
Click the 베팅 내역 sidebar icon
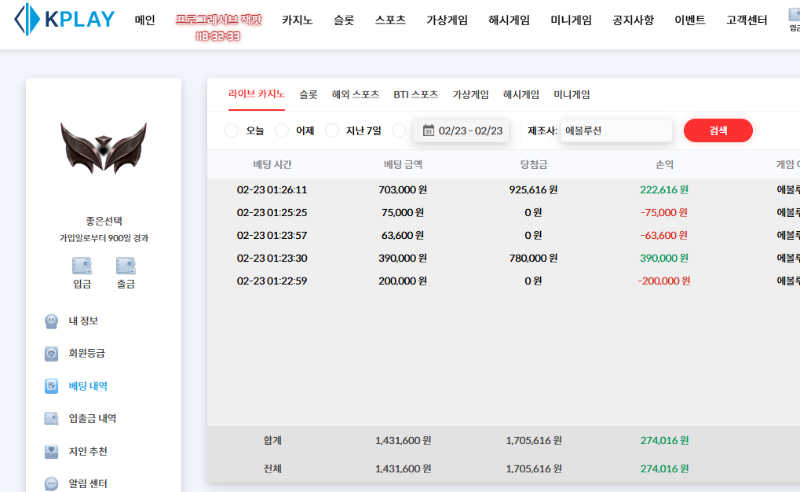click(x=51, y=386)
